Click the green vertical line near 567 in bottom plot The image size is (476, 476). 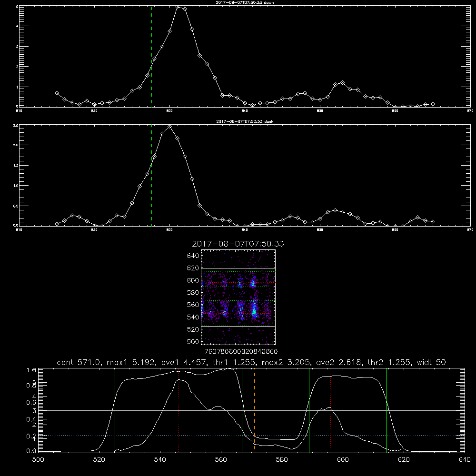click(242, 410)
